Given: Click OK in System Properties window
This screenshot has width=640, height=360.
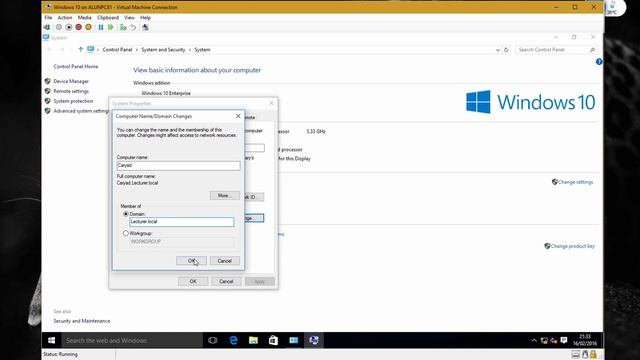Looking at the screenshot, I should (193, 281).
